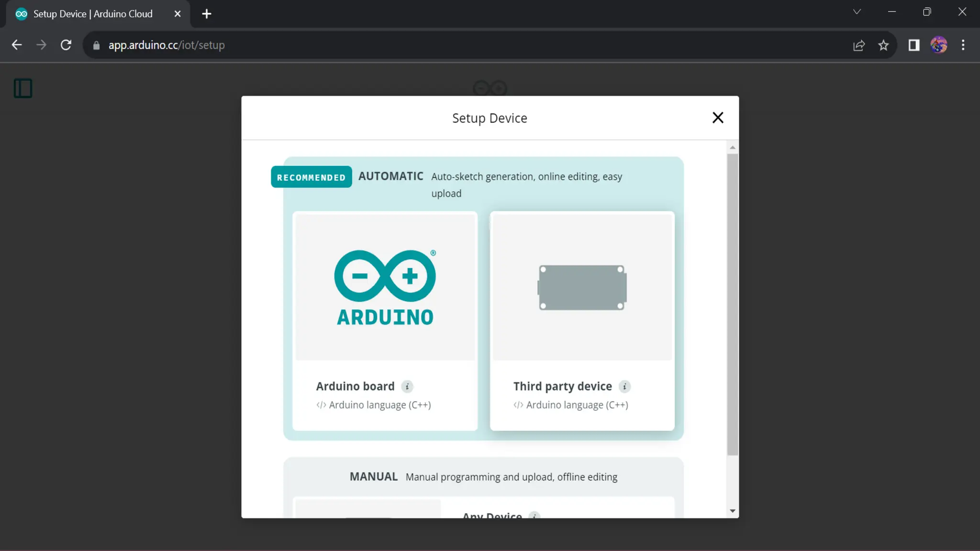The image size is (980, 551).
Task: Close the Setup Device dialog
Action: (717, 118)
